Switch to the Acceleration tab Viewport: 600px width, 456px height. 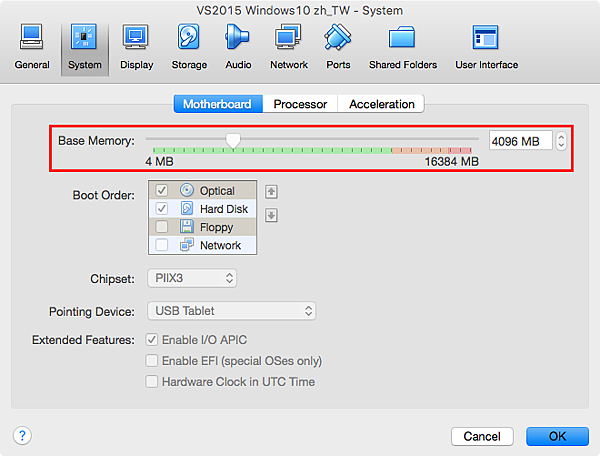click(x=381, y=104)
